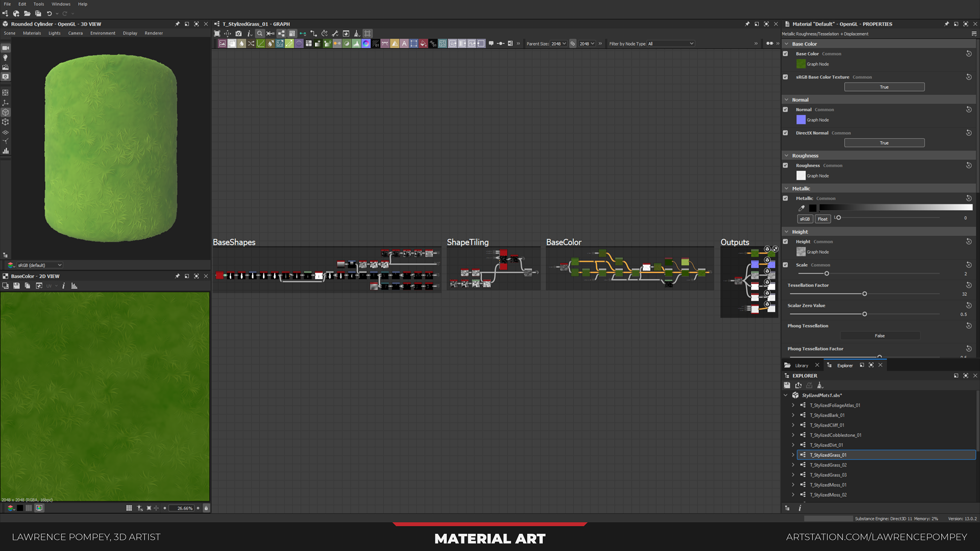The height and width of the screenshot is (551, 980).
Task: Expand the T_StylizedGrass_02 tree item
Action: 793,465
